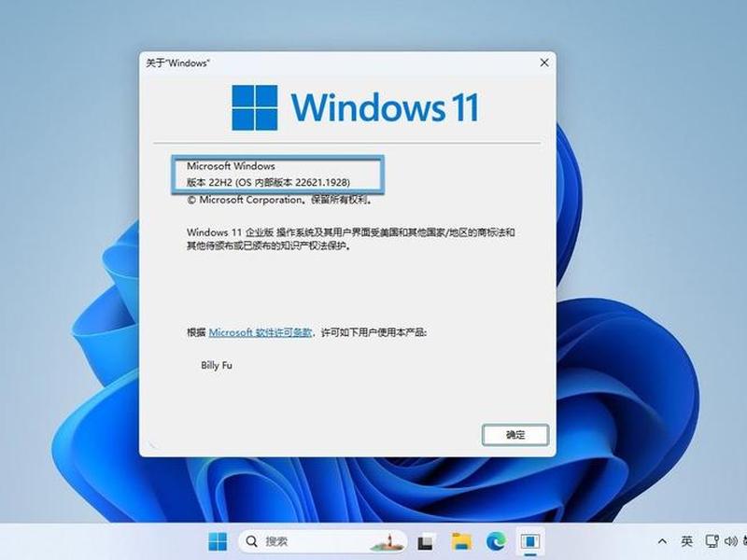Select the active winver app icon on taskbar
This screenshot has height=560, width=747.
coord(529,541)
